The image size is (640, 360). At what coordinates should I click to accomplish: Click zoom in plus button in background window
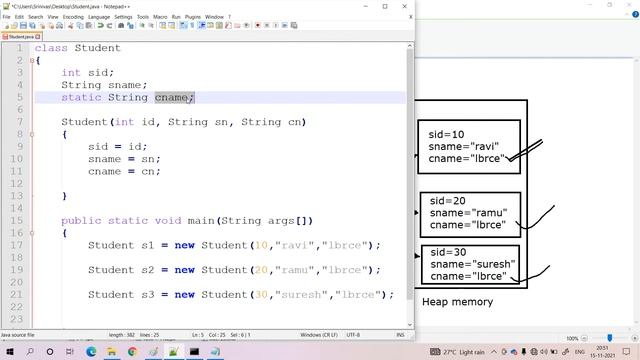635,338
